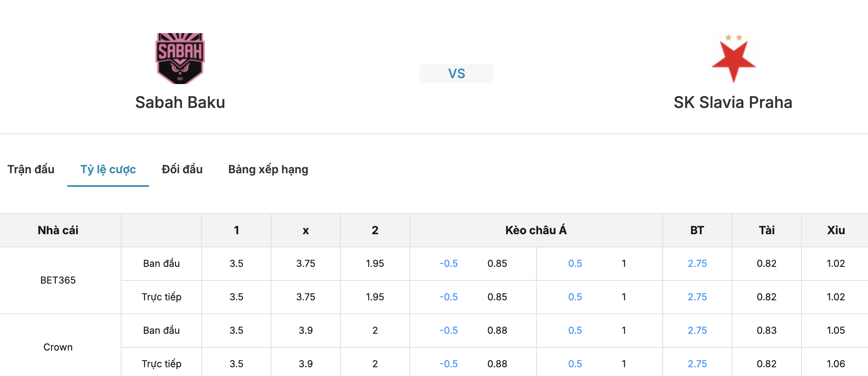Click Crown Ban đầu draw odds 3.9
Screen dimensions: 868x376
click(x=306, y=331)
